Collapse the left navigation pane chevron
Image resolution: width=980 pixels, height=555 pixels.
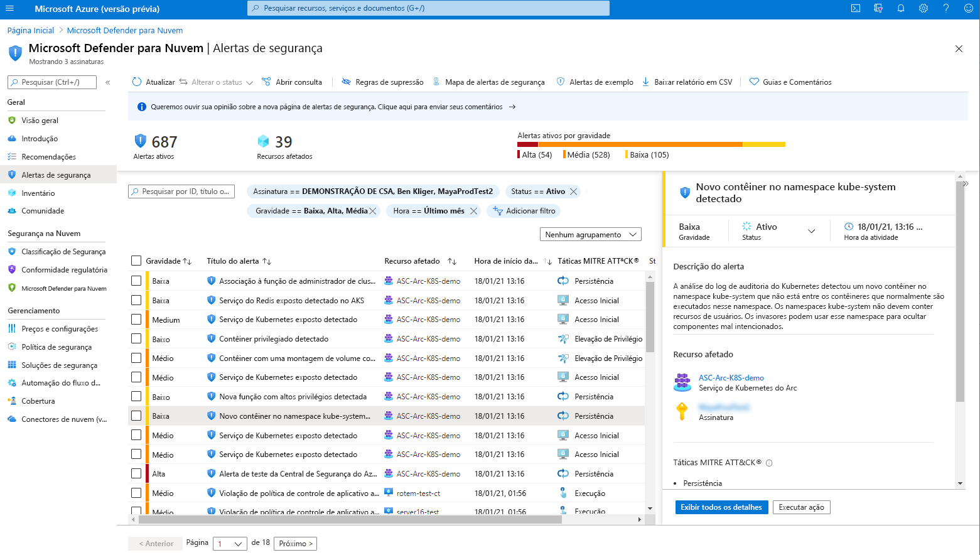coord(108,82)
